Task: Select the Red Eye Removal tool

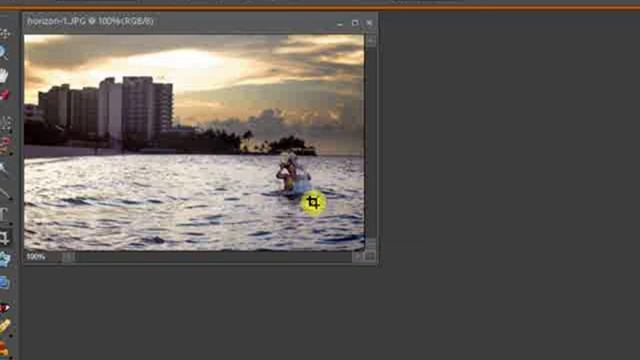Action: pos(4,308)
